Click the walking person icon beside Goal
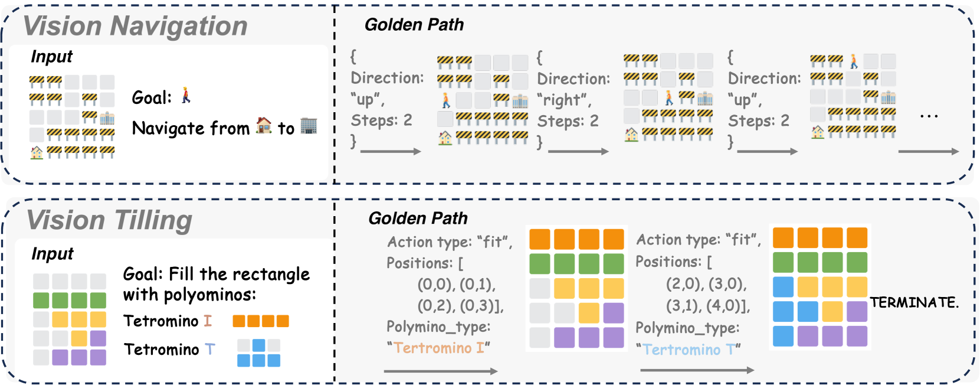Viewport: 980px width, 385px height. [x=186, y=96]
